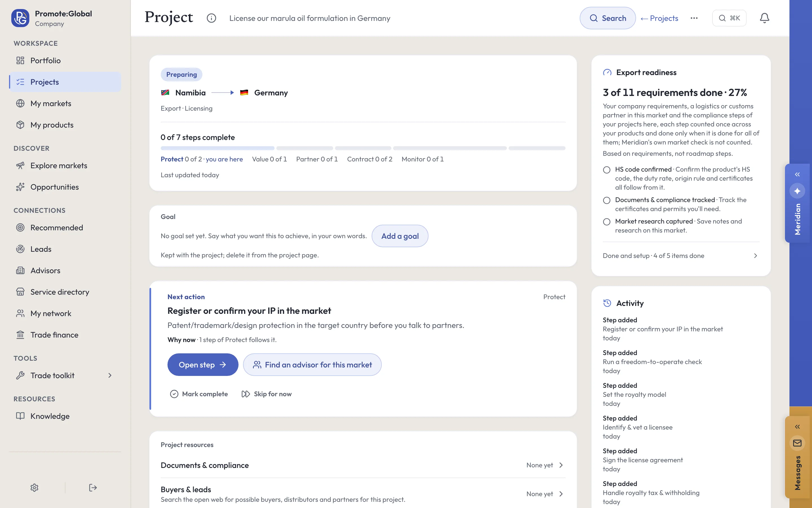Click the Export readiness gauge icon
812x508 pixels.
(x=607, y=73)
